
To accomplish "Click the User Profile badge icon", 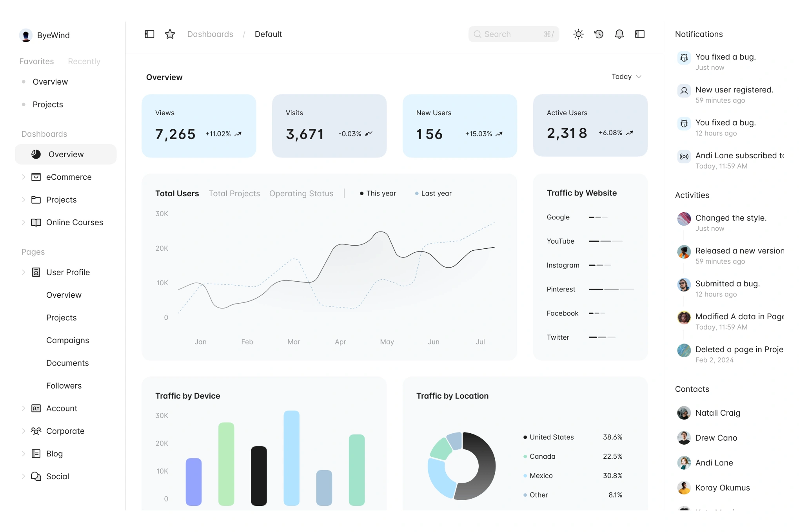I will point(36,272).
